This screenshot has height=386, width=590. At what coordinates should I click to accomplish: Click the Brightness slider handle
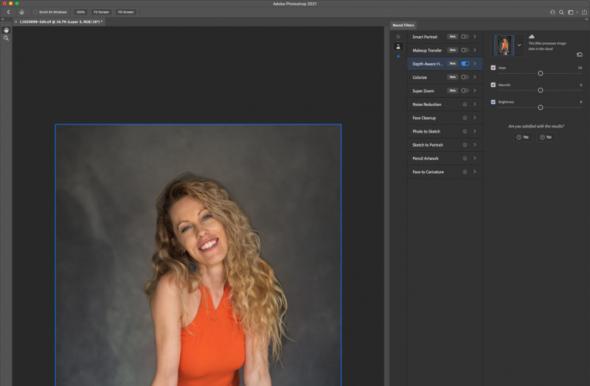click(x=540, y=108)
